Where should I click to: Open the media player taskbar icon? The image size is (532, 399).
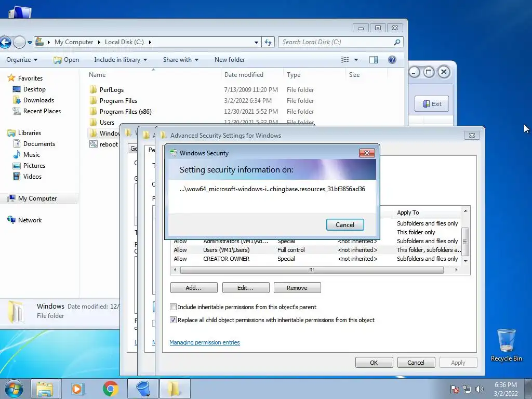coord(77,389)
